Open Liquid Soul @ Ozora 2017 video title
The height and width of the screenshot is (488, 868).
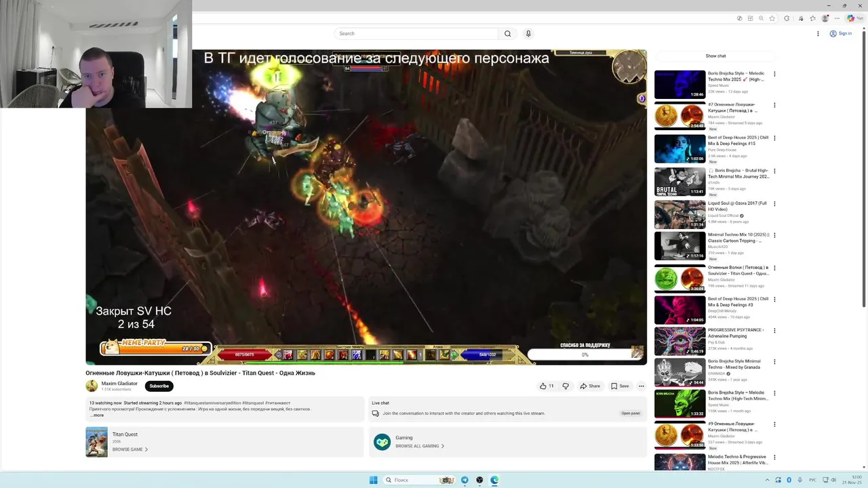click(x=737, y=205)
